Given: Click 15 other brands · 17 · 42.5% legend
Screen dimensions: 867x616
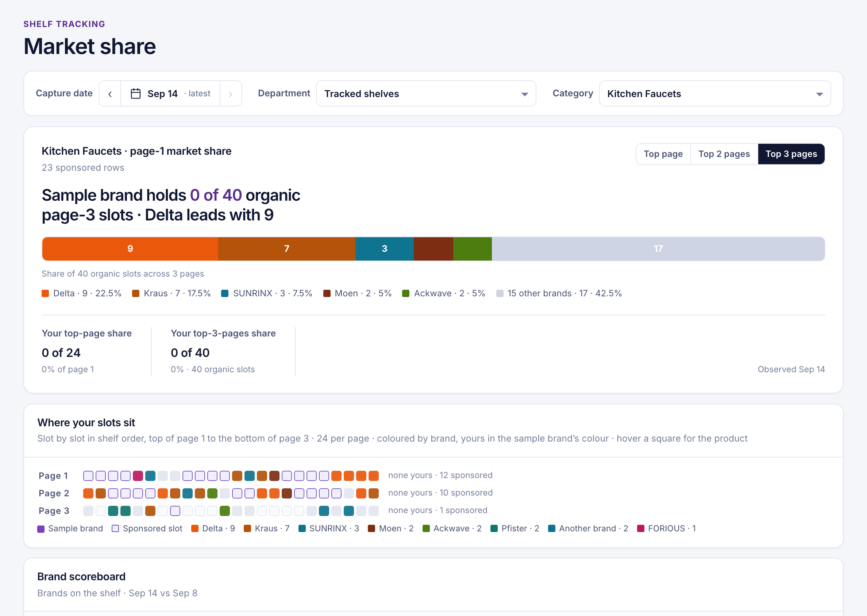Looking at the screenshot, I should click(x=559, y=293).
